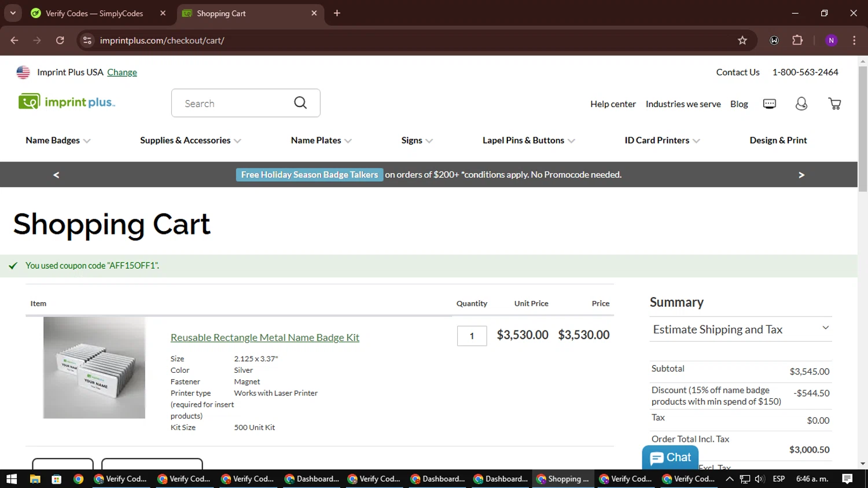
Task: Open Windows notification center
Action: point(847,479)
